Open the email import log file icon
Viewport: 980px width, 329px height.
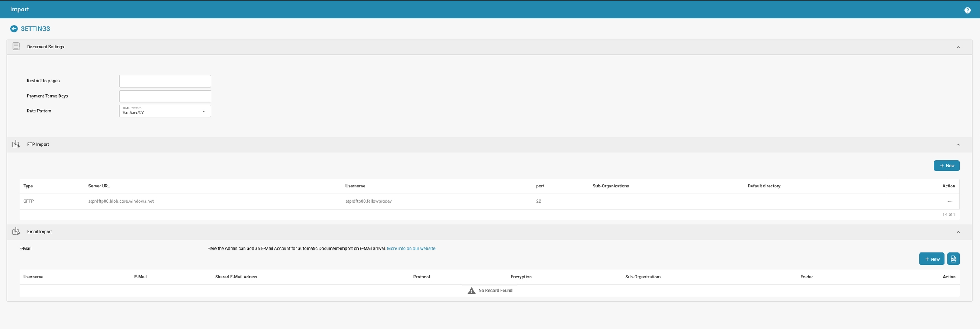point(953,259)
